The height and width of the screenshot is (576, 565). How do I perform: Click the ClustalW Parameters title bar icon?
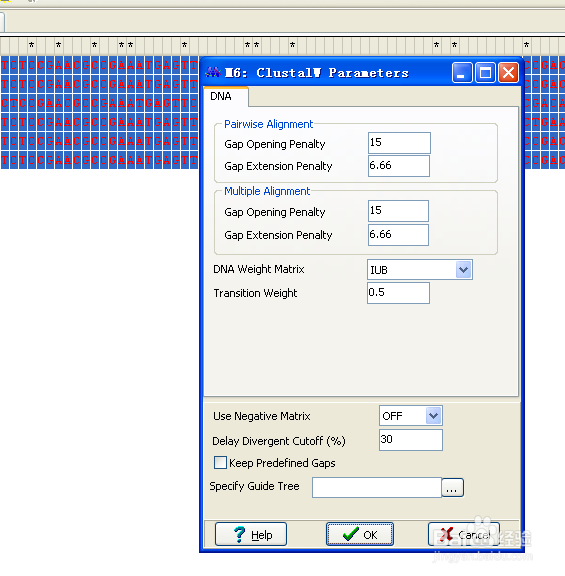tap(213, 72)
